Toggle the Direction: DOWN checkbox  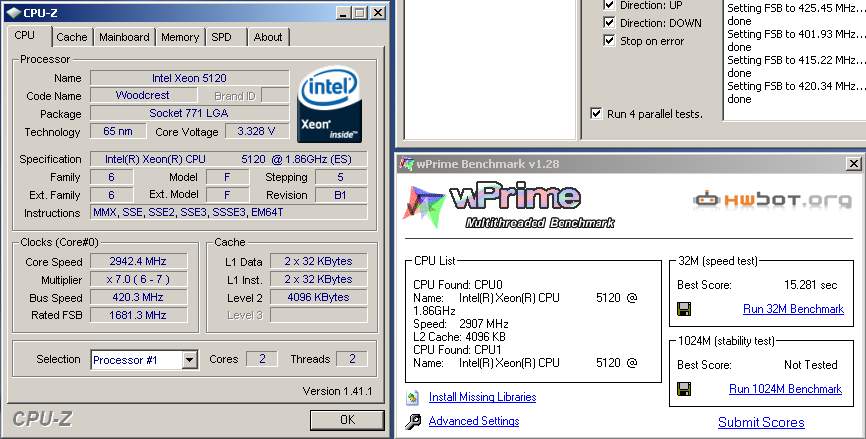(609, 23)
